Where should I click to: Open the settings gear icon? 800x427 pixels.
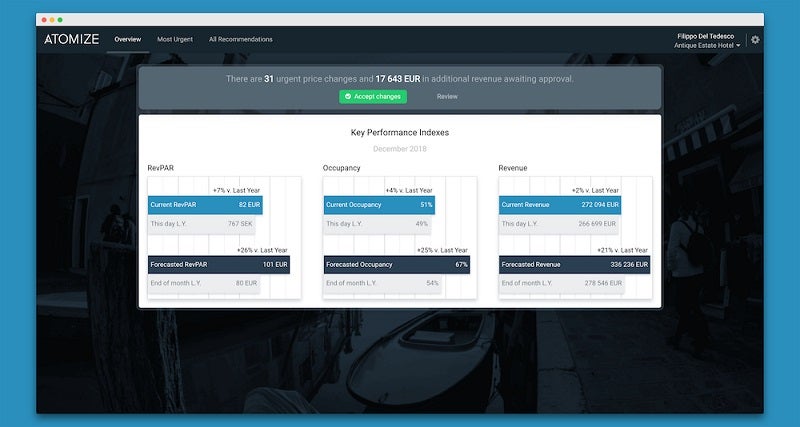click(755, 40)
